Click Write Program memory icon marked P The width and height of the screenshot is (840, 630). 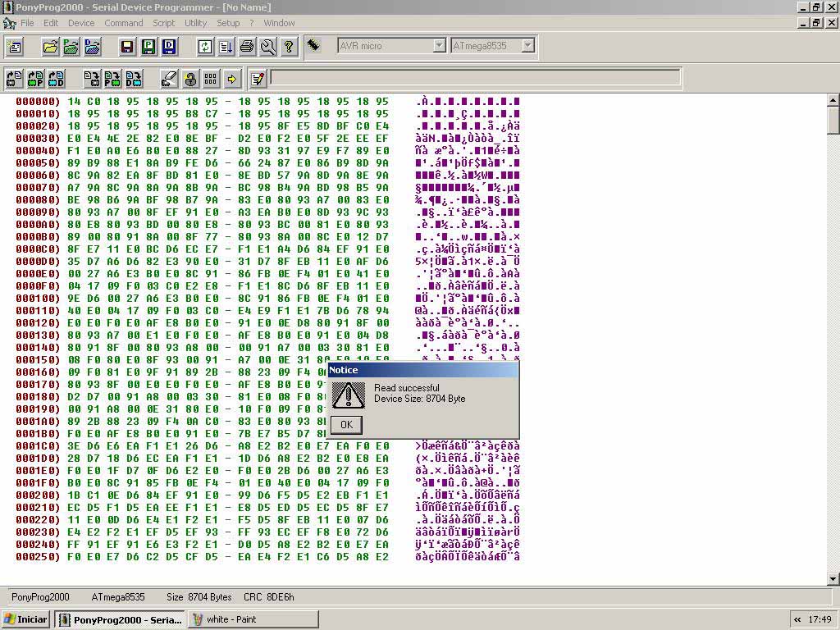point(112,80)
